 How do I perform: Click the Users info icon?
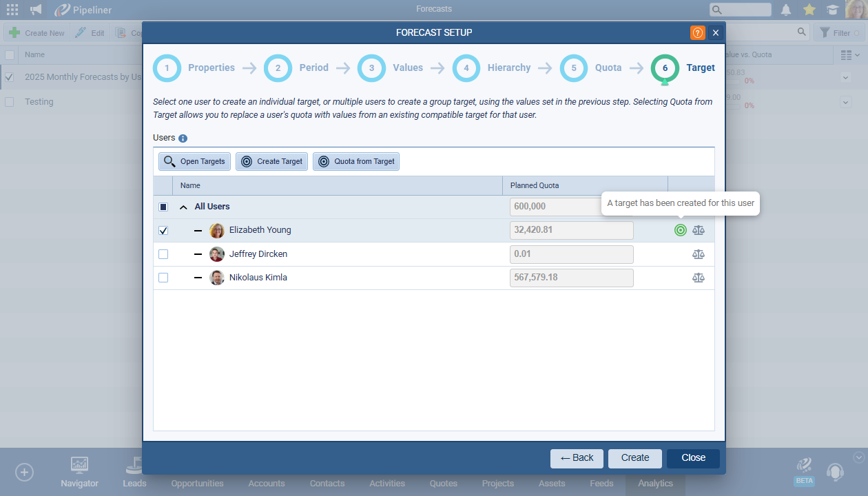tap(183, 138)
